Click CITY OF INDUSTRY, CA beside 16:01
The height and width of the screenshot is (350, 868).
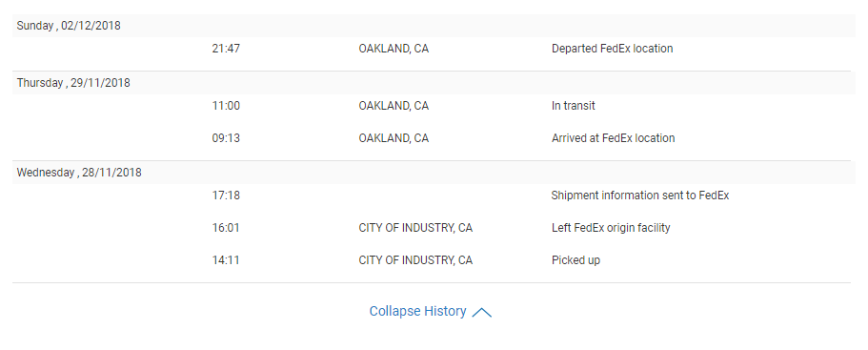(415, 228)
